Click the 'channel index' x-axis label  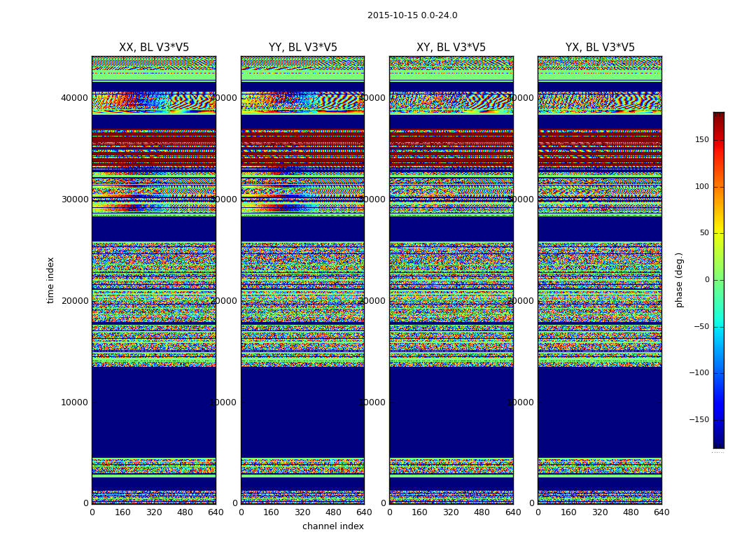(x=332, y=526)
